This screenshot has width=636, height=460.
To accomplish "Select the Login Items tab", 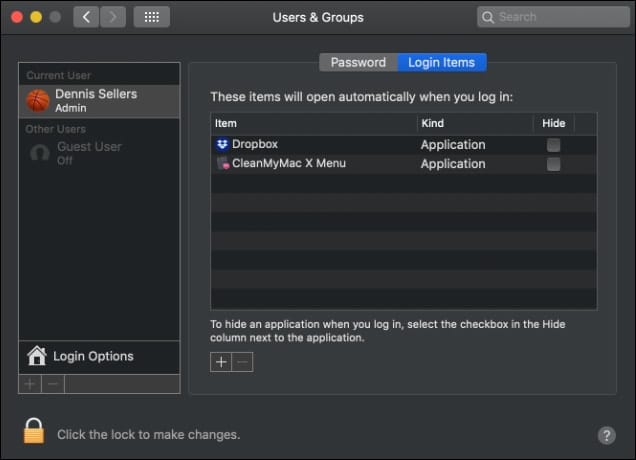I will tap(442, 62).
